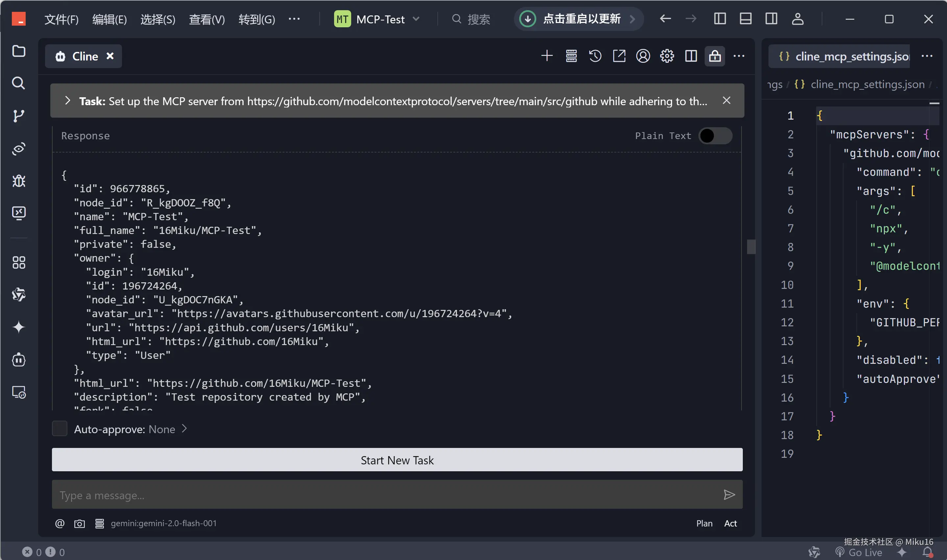The width and height of the screenshot is (947, 560).
Task: Select the cline_mcp_settings.json editor tab
Action: [x=839, y=56]
